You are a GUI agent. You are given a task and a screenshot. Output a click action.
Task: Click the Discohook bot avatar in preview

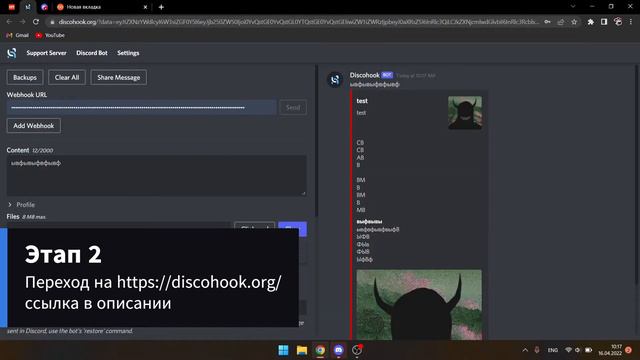[x=335, y=80]
